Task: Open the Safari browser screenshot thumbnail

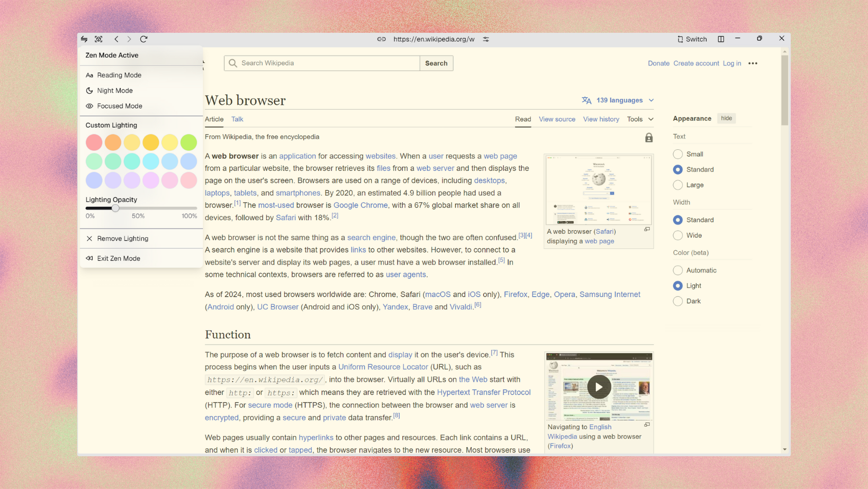Action: click(x=599, y=190)
